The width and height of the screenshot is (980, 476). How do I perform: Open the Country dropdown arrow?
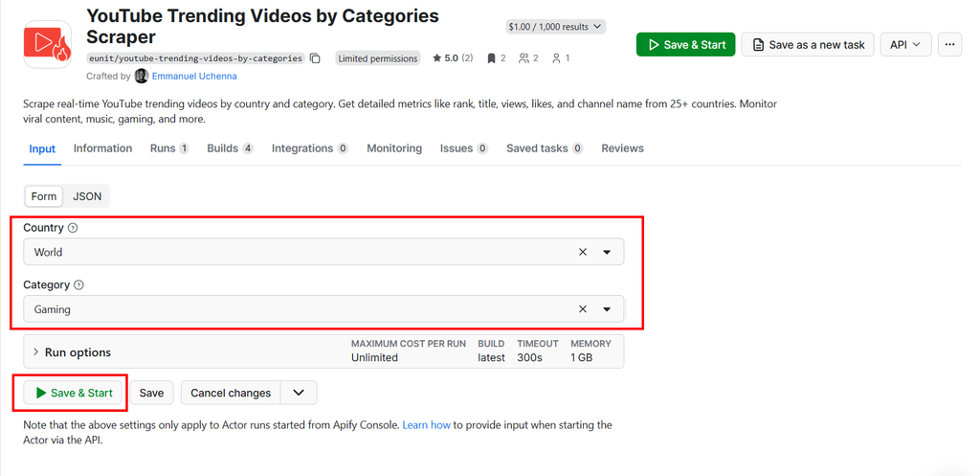pyautogui.click(x=606, y=252)
